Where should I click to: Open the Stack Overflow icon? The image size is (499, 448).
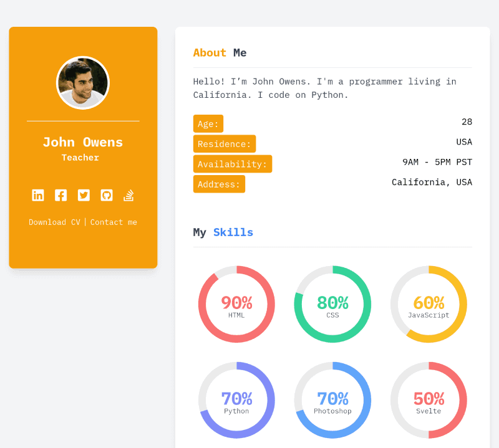(x=128, y=195)
